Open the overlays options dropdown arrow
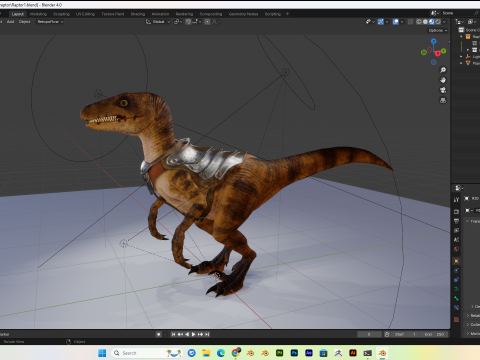Image resolution: width=480 pixels, height=360 pixels. (402, 22)
